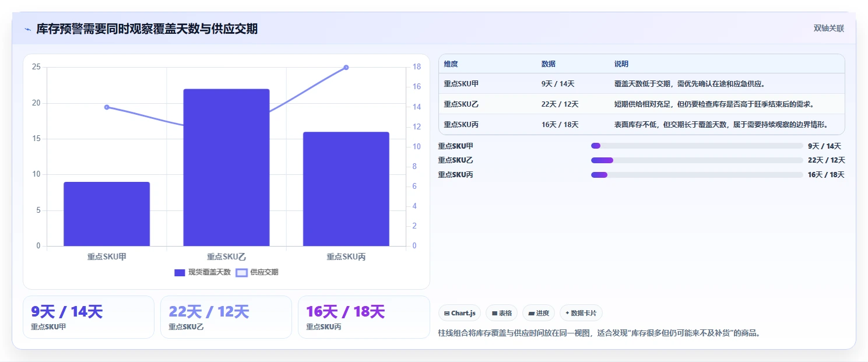Click the 说明 column header
This screenshot has height=362, width=868.
tap(621, 64)
